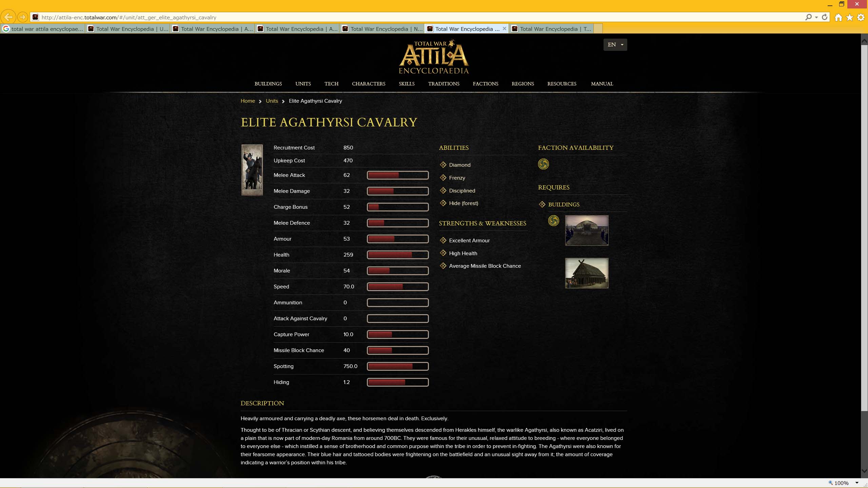Click the Home breadcrumb link
This screenshot has width=868, height=488.
248,101
